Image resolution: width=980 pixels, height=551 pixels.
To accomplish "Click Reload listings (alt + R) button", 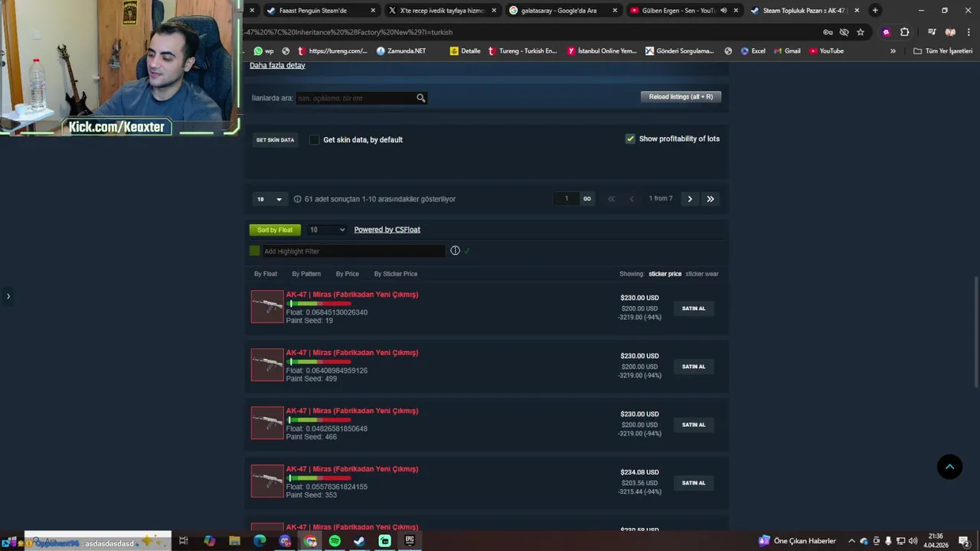I will point(681,96).
